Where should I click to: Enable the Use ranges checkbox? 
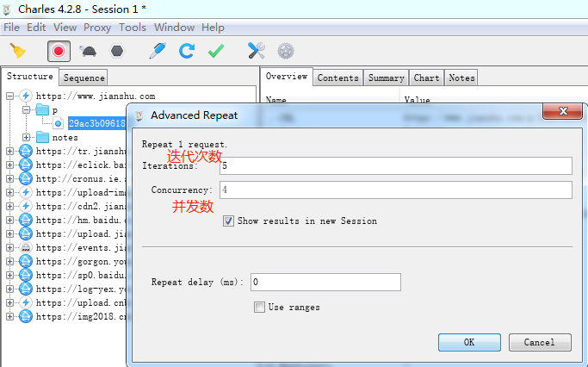[259, 307]
